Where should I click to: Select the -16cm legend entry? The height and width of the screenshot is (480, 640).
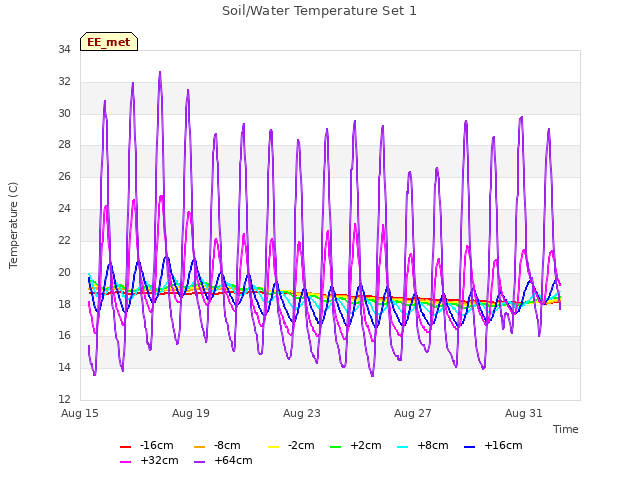pos(147,445)
